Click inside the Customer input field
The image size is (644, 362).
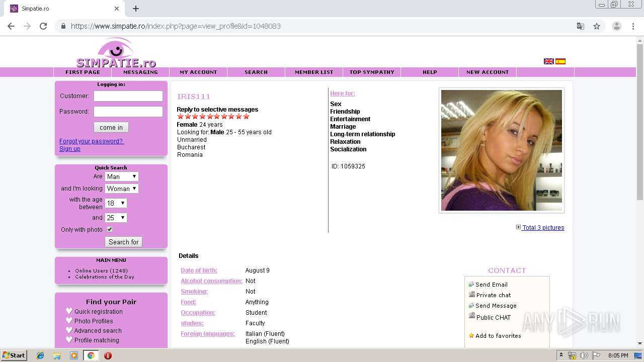coord(128,96)
